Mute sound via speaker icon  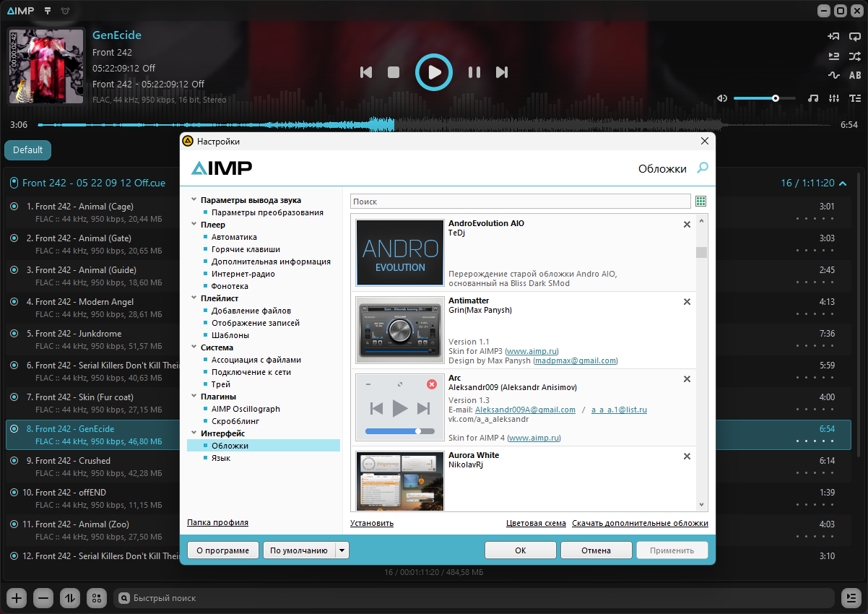[x=722, y=98]
